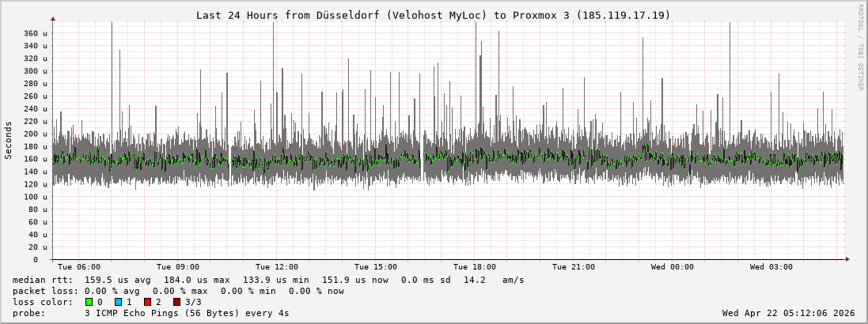Click the Wed 03:00 time axis label

771,267
